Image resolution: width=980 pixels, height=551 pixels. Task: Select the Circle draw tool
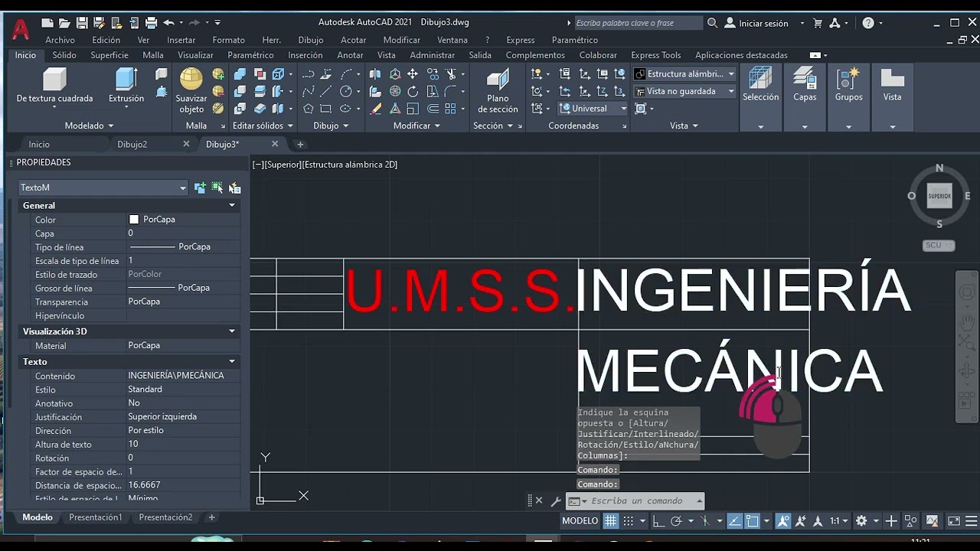click(346, 92)
